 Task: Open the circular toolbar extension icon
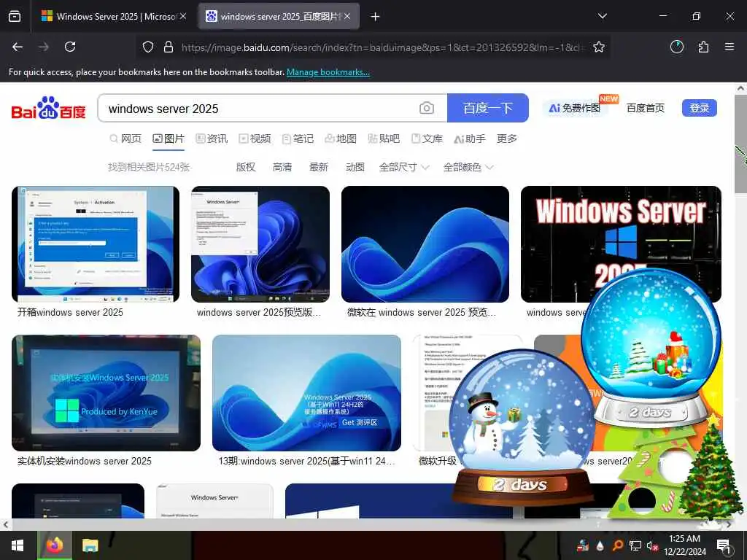coord(677,47)
